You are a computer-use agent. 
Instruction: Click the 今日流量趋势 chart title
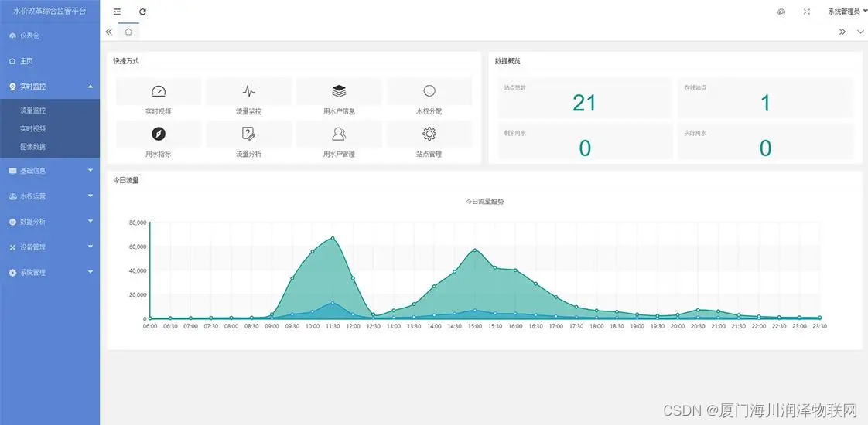485,202
